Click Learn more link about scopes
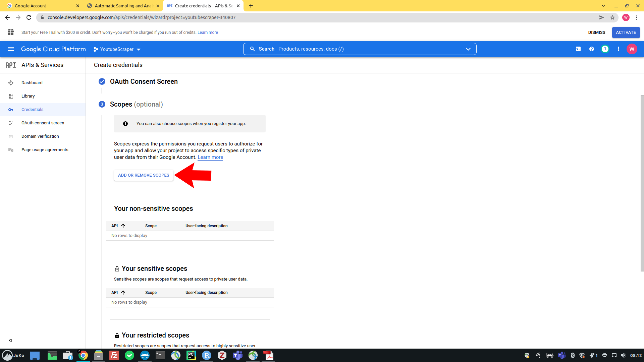Viewport: 644px width, 362px height. coord(210,157)
